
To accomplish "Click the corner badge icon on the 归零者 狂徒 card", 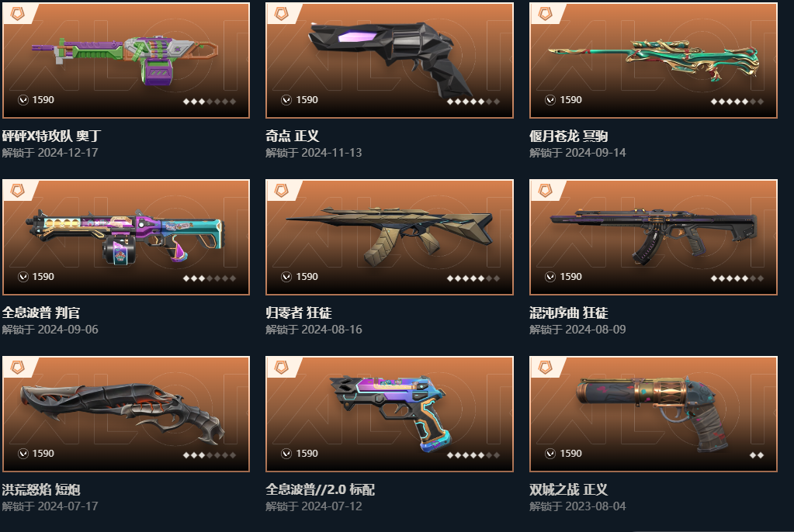I will click(x=282, y=190).
